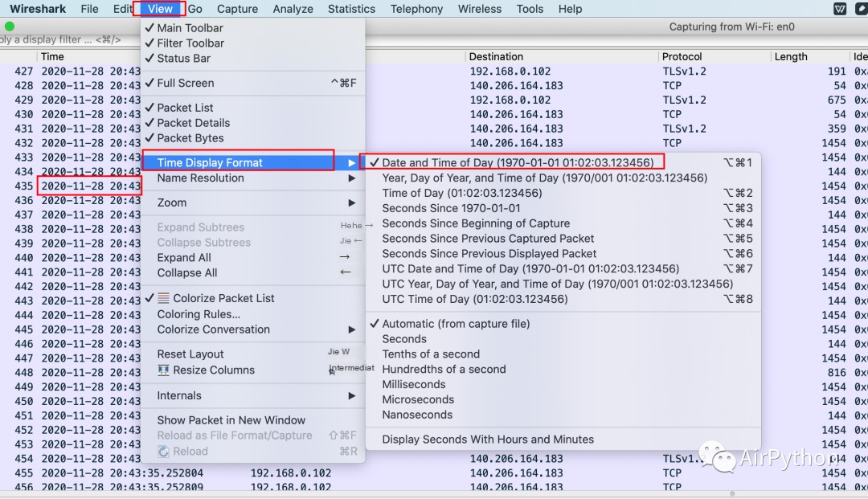Toggle Packet Bytes pane
Image resolution: width=868 pixels, height=499 pixels.
[253, 137]
